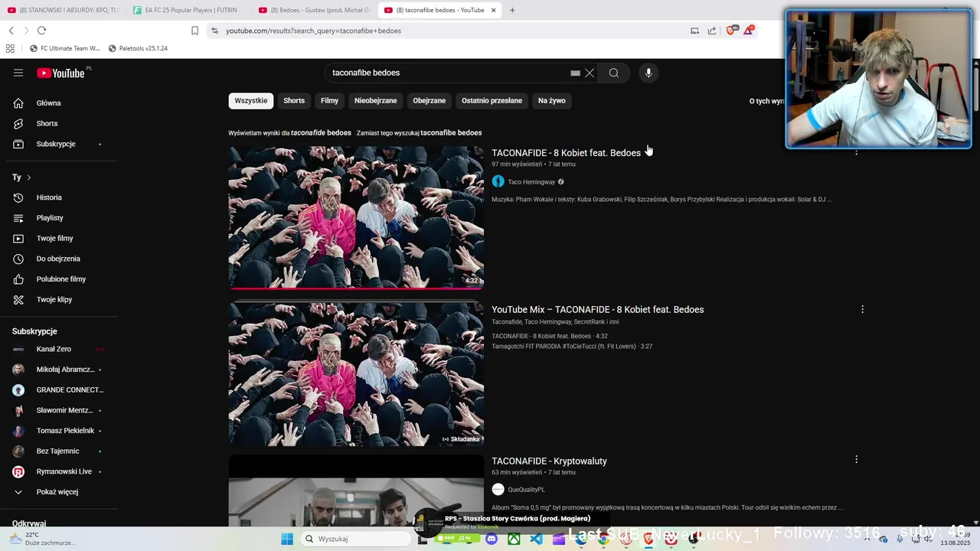Screen dimensions: 980x551
Task: Click the YouTube search input field
Action: point(448,73)
